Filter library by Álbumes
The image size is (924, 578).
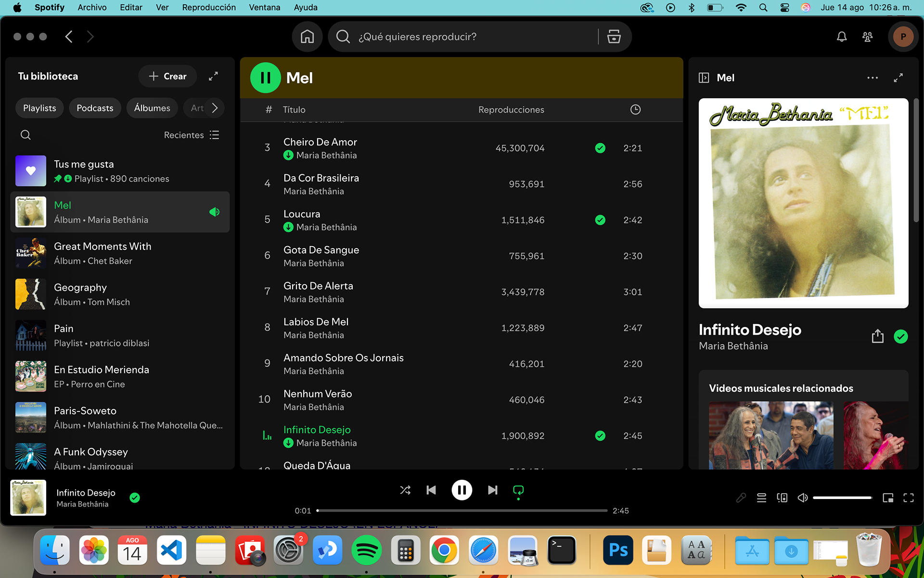(152, 108)
